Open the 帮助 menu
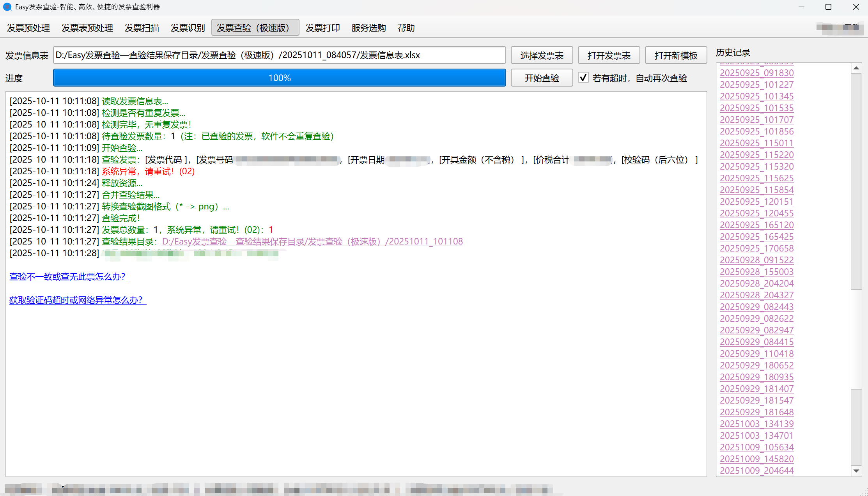The image size is (868, 496). (x=406, y=28)
